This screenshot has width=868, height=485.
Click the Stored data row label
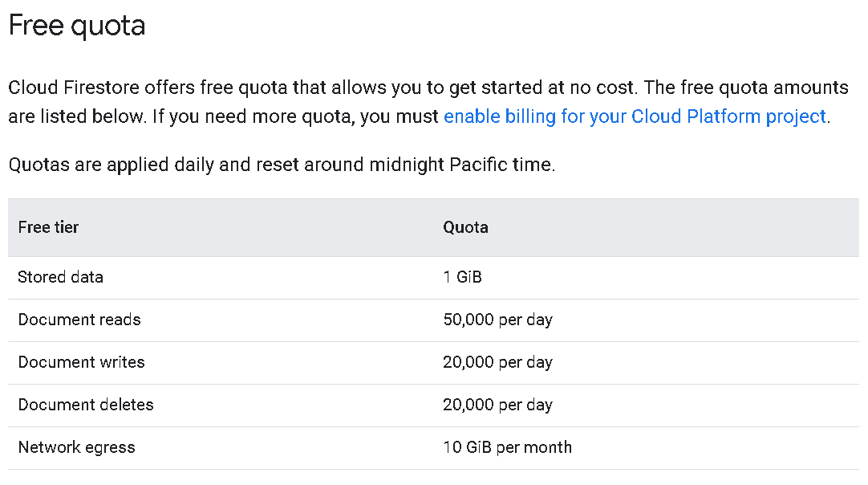(x=60, y=277)
